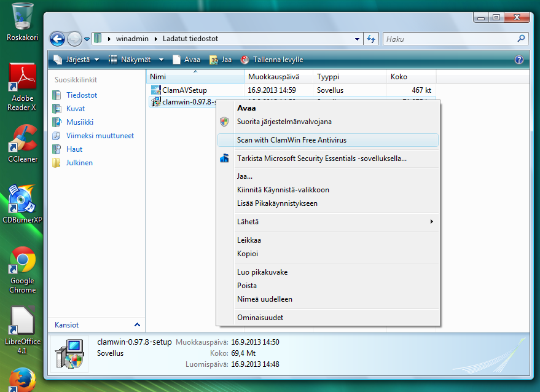Launch Google Chrome from the desktop
Image resolution: width=540 pixels, height=392 pixels.
point(22,270)
